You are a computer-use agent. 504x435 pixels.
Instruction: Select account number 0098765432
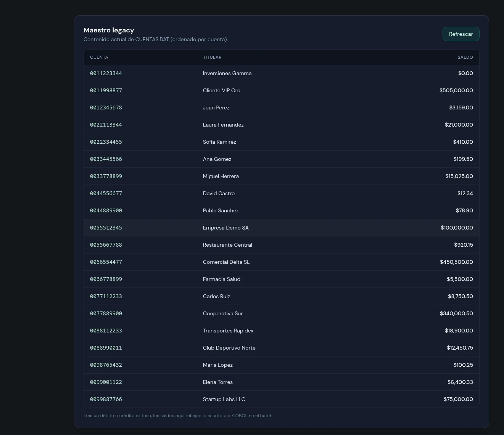pyautogui.click(x=106, y=365)
